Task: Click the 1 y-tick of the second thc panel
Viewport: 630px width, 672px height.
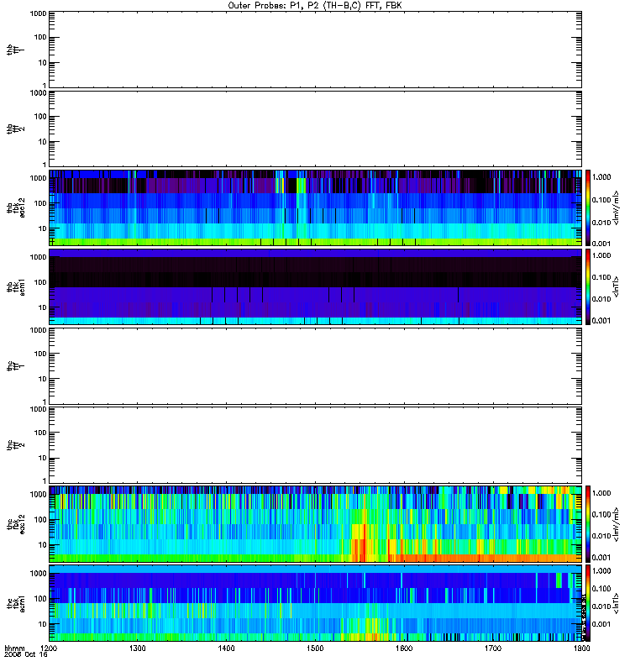Action: click(45, 480)
